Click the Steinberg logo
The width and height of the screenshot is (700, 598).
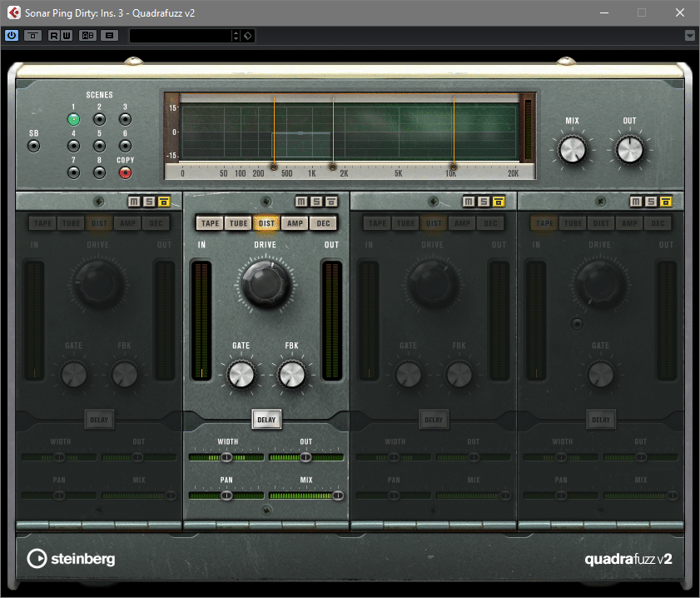click(x=71, y=558)
